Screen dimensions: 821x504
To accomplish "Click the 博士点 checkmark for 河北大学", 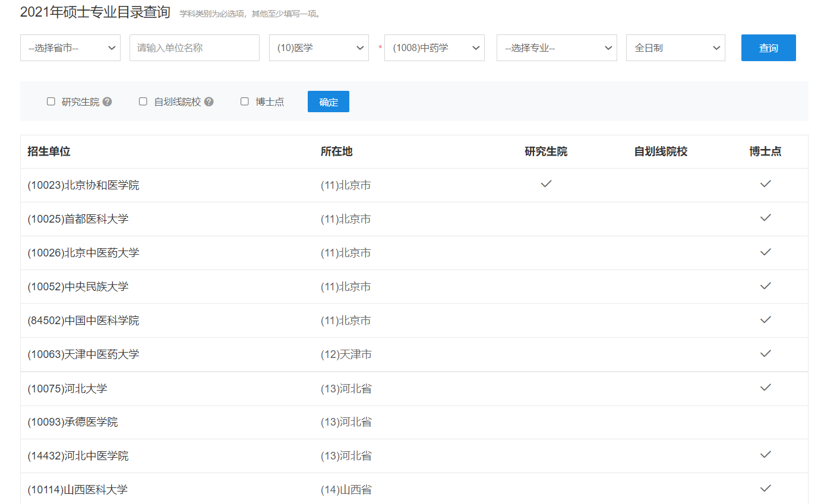I will pos(766,387).
